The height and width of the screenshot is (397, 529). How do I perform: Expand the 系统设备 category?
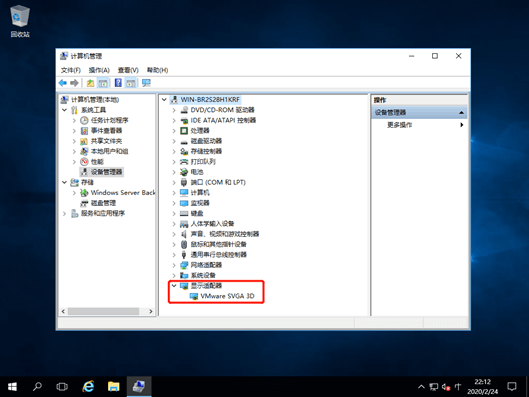(174, 275)
